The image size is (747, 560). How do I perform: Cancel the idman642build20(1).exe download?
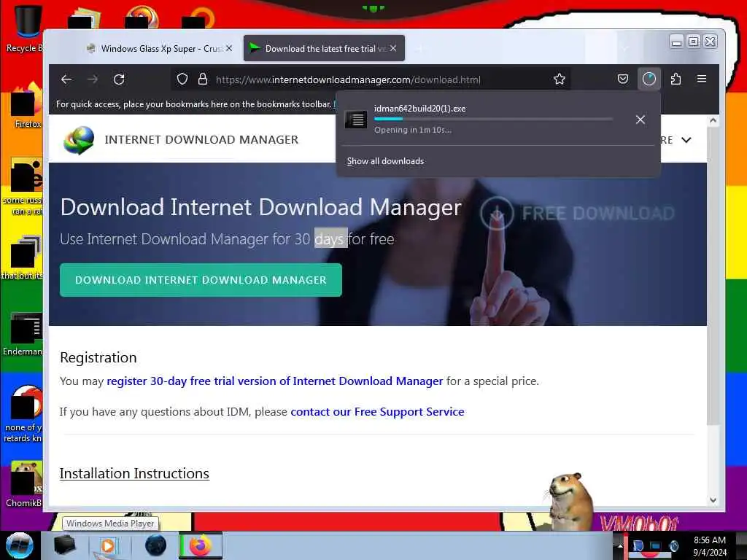pyautogui.click(x=640, y=120)
